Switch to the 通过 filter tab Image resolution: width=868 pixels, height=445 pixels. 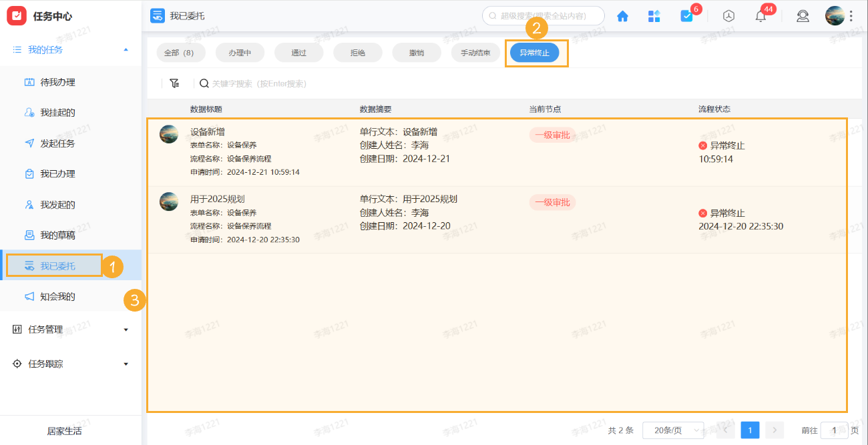pos(298,52)
